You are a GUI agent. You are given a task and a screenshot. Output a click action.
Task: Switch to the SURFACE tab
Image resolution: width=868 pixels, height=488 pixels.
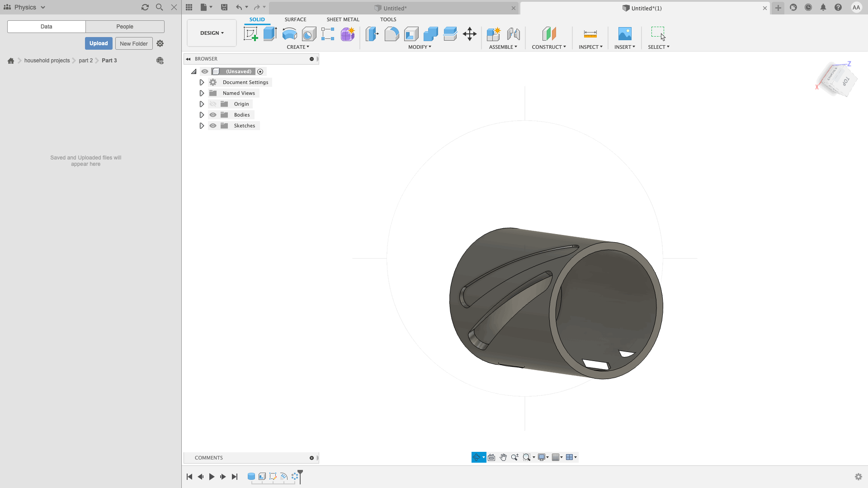pos(295,19)
